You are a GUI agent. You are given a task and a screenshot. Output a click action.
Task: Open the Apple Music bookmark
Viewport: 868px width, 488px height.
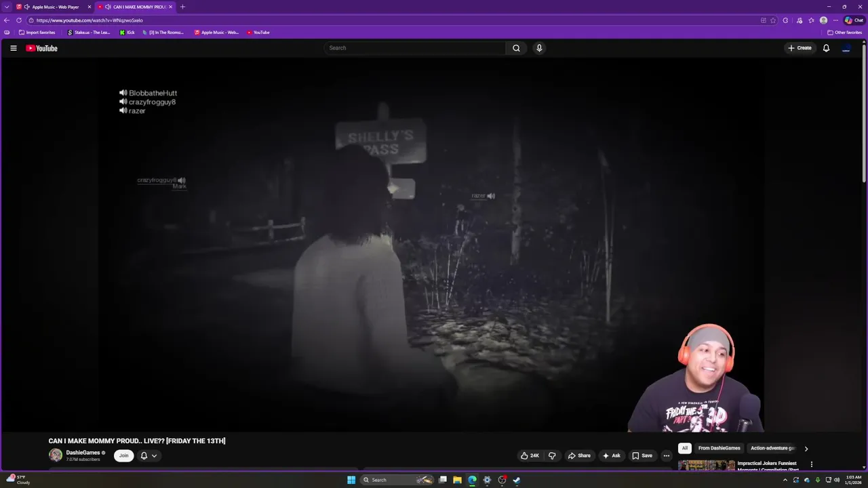(216, 33)
